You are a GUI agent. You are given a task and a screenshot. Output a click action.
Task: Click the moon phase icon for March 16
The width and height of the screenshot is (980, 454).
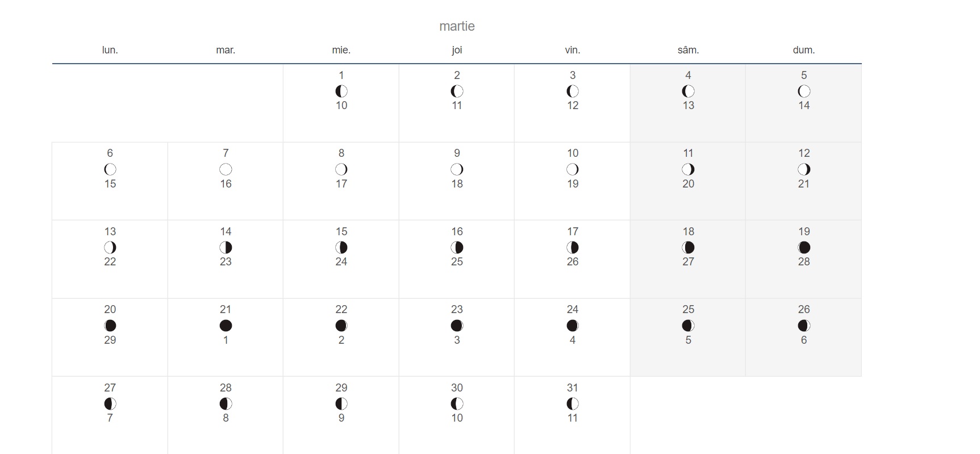457,247
